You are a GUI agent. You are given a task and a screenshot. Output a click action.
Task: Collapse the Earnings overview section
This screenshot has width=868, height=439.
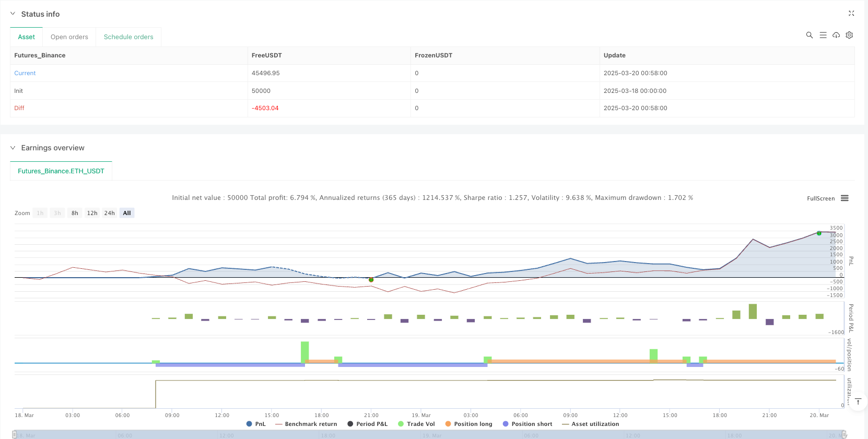(x=13, y=148)
